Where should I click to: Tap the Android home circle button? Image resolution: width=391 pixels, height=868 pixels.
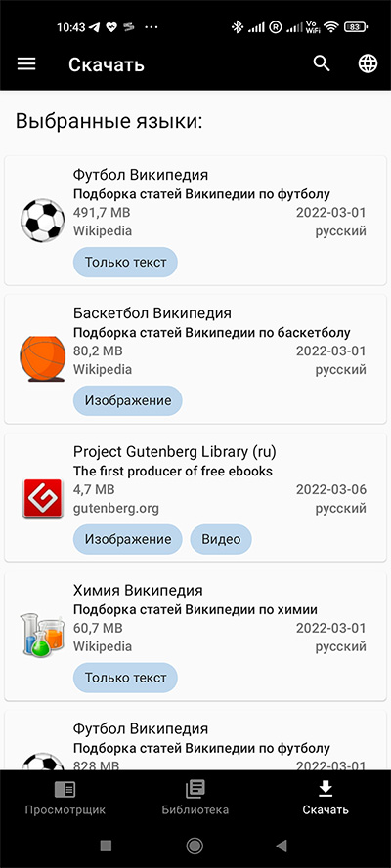click(195, 846)
